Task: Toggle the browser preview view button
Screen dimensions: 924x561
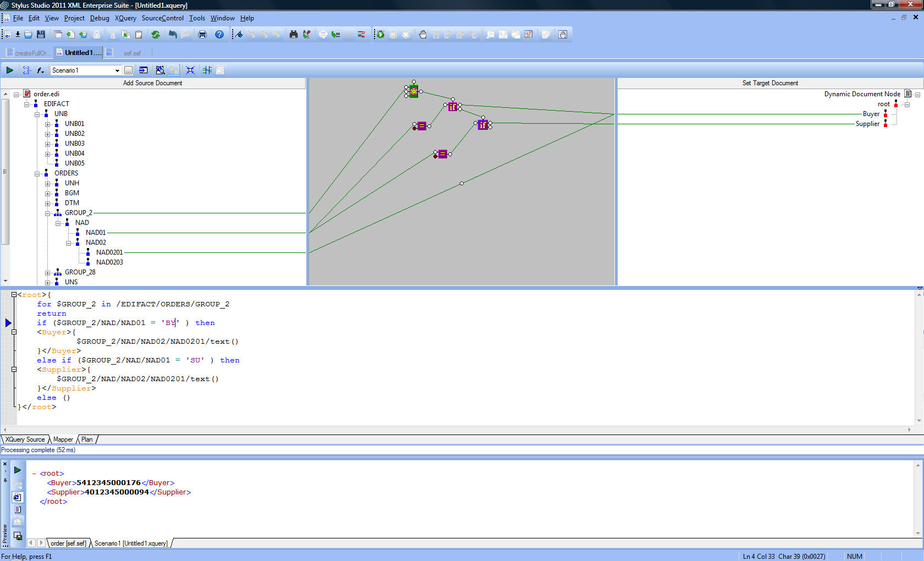Action: pos(18,497)
